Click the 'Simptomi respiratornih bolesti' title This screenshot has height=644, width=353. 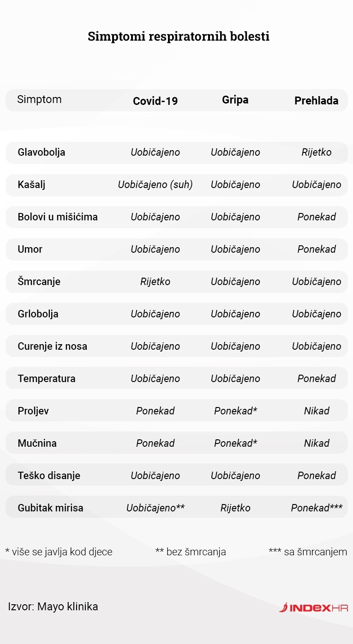(x=179, y=36)
